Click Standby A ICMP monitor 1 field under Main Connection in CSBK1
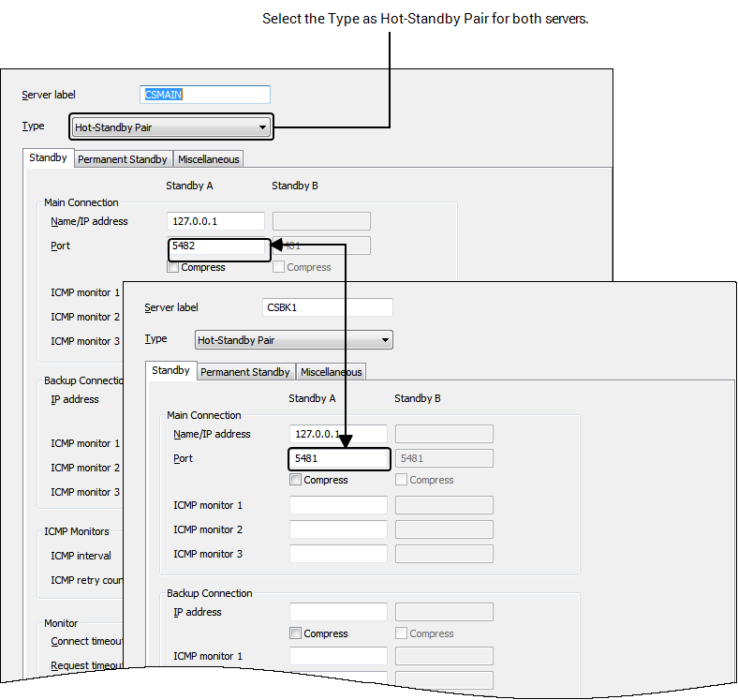Screen dimensions: 738x700 (x=338, y=505)
